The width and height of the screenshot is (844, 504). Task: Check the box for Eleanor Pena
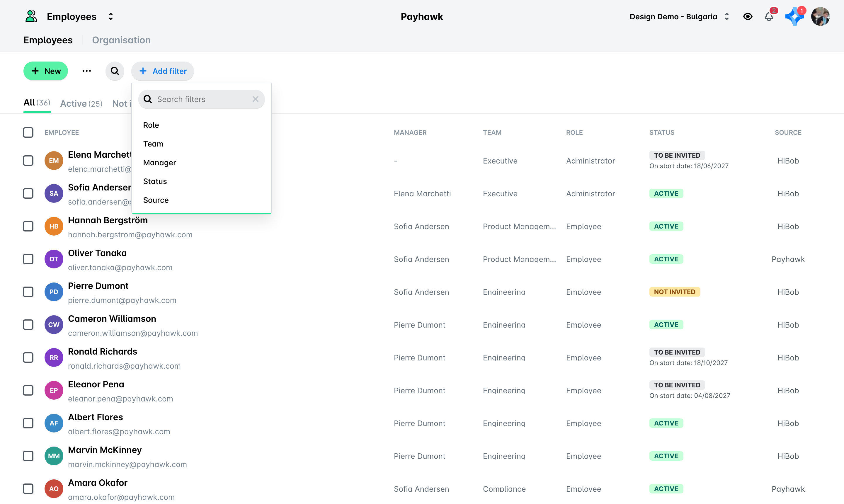[x=28, y=391]
